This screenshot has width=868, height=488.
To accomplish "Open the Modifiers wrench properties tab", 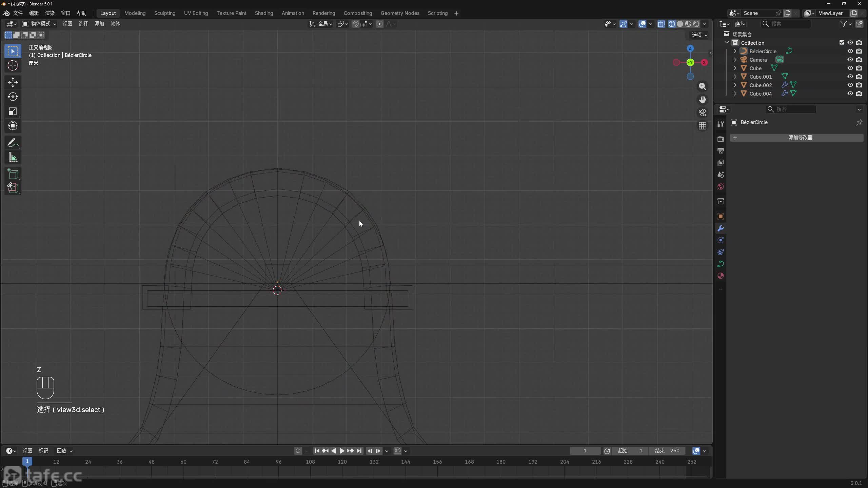I will (x=721, y=228).
